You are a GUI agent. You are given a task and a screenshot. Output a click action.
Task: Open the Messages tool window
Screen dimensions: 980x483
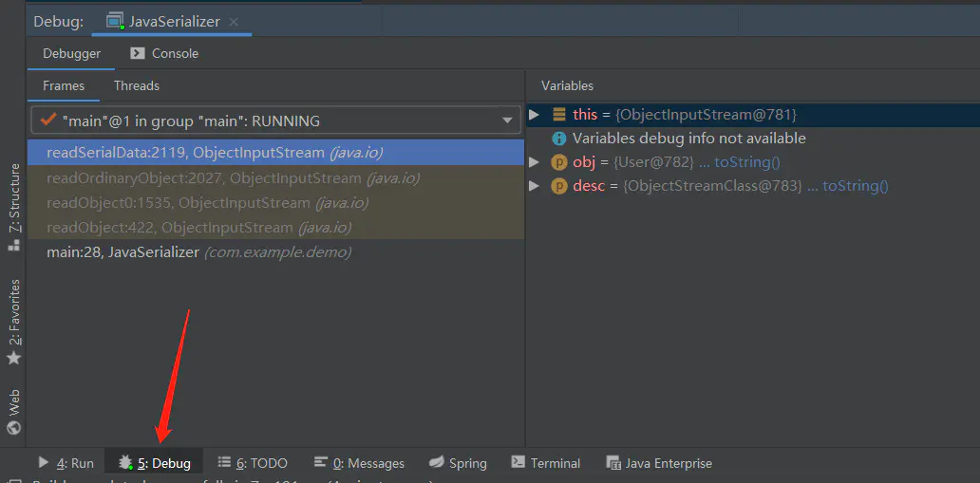359,464
